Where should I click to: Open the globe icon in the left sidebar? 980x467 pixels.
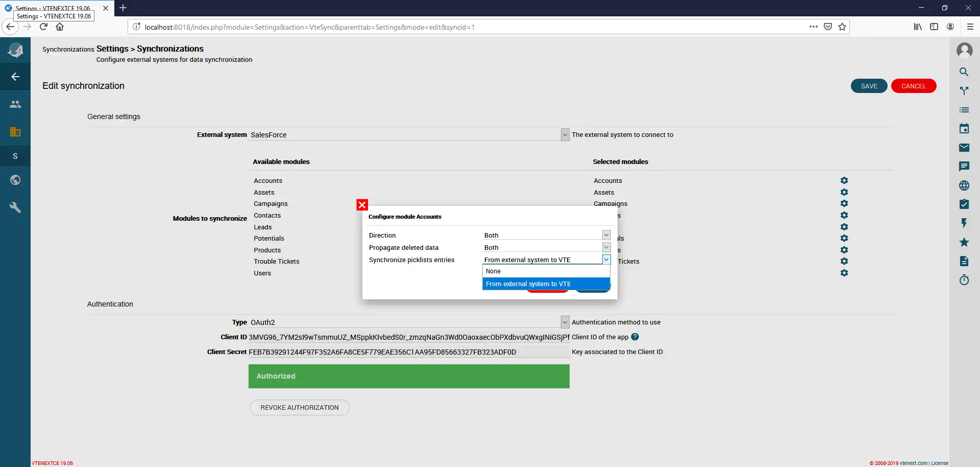pyautogui.click(x=15, y=180)
